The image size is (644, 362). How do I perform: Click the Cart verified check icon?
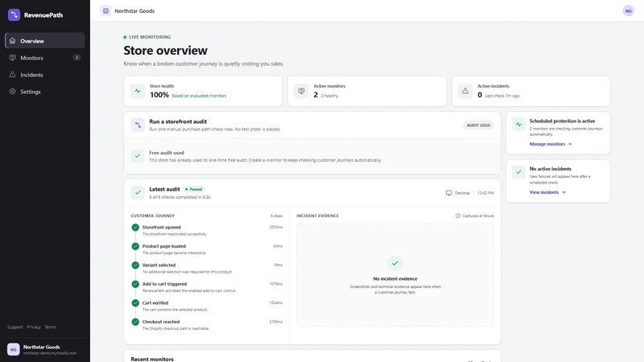135,303
